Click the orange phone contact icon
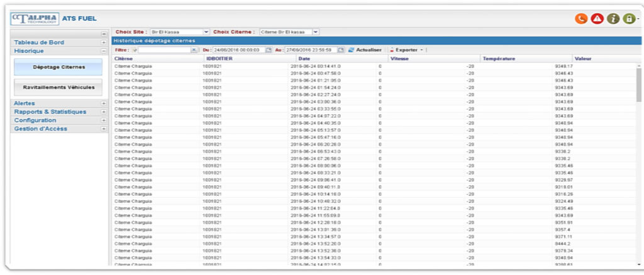 581,19
